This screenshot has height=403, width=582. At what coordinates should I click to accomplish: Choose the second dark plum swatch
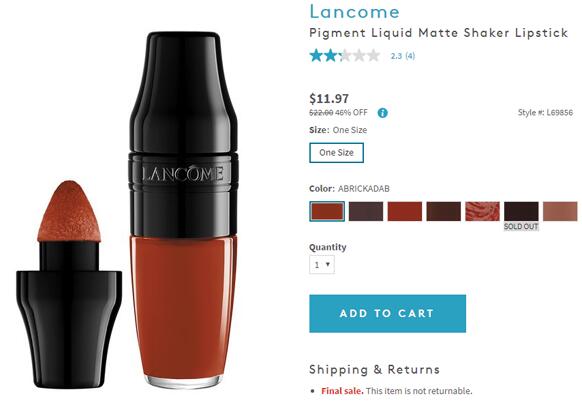[366, 212]
